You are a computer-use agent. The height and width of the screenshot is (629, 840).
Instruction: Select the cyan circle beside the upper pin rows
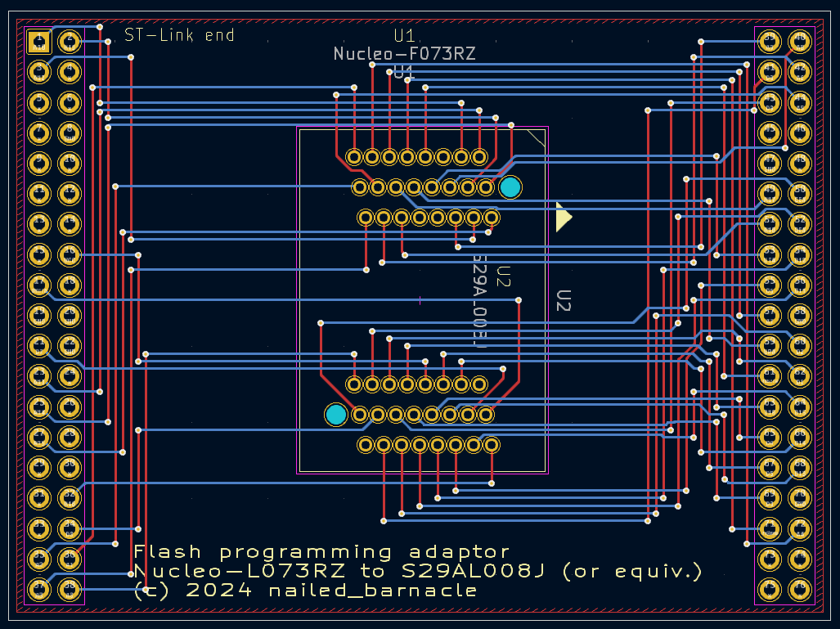click(510, 187)
